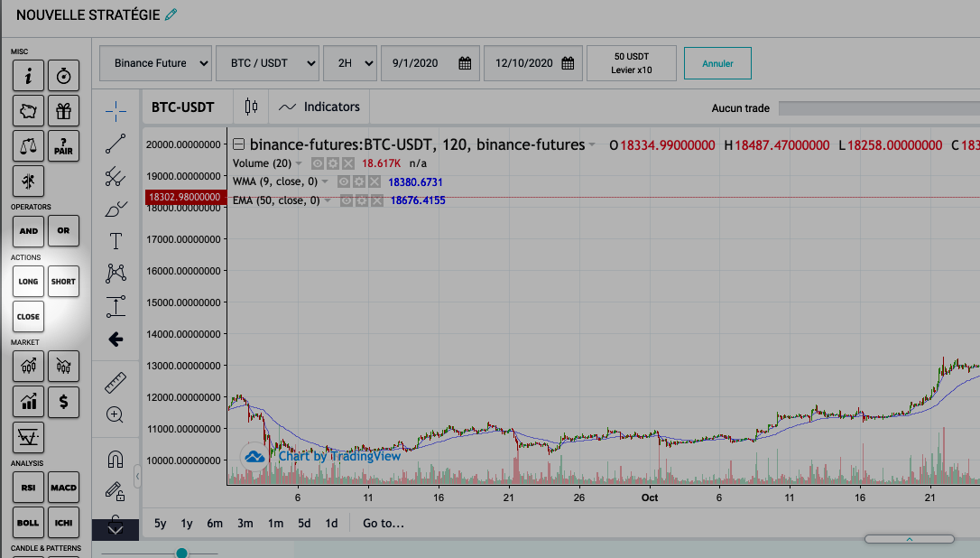Open Volume indicator settings gear
Screen dimensions: 980x558
click(333, 163)
